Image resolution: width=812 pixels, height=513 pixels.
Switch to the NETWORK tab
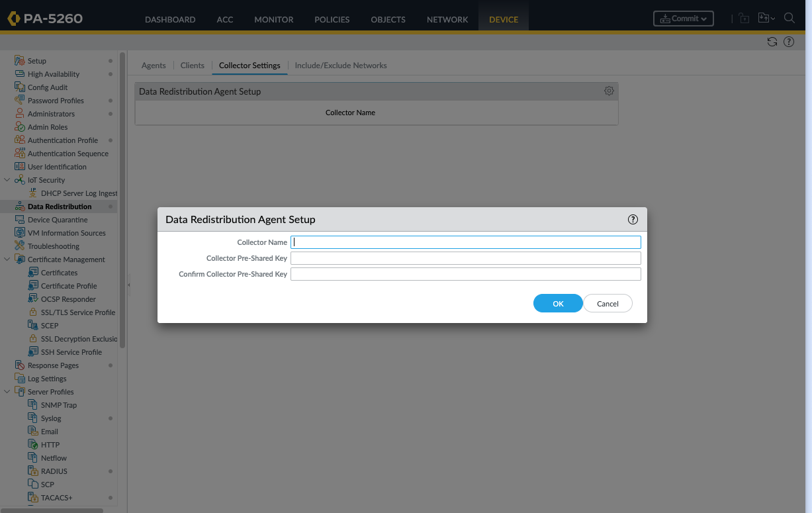(x=447, y=19)
